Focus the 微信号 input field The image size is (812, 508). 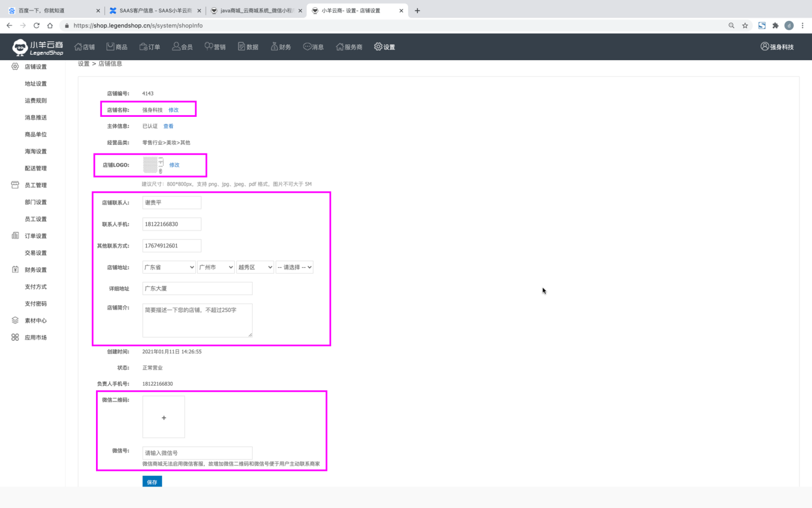coord(197,453)
